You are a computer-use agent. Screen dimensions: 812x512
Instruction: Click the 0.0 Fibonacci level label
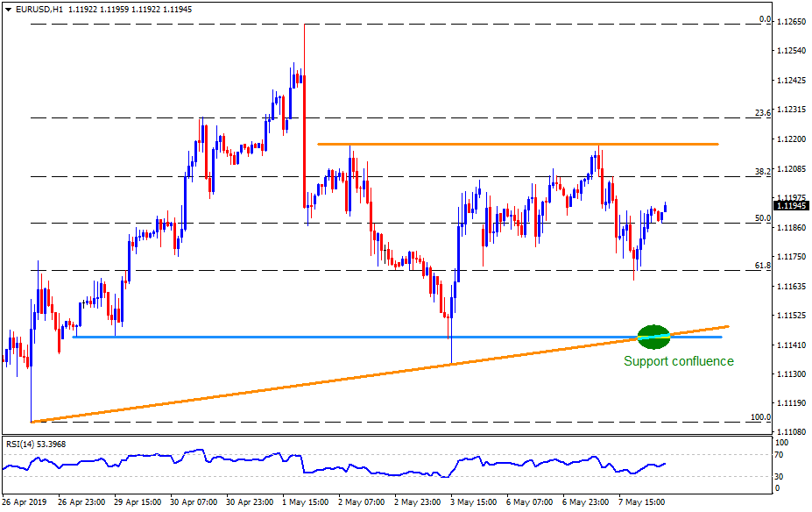[764, 19]
